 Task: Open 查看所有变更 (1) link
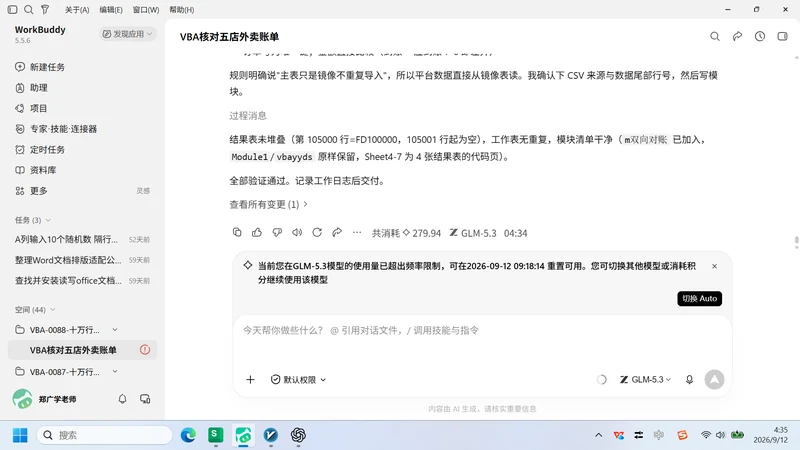pyautogui.click(x=268, y=205)
